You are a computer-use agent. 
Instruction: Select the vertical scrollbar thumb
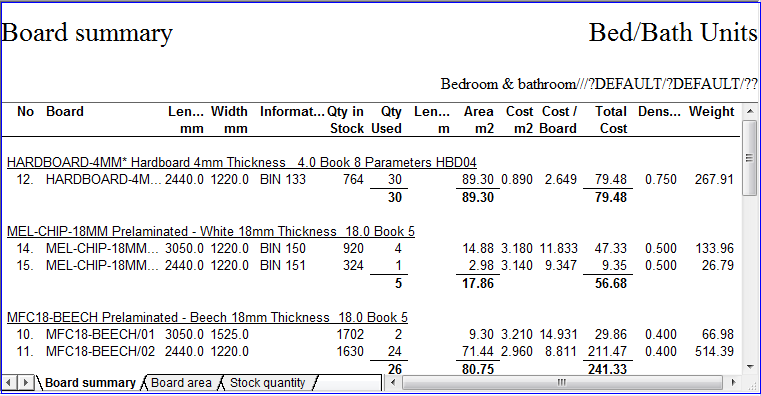pyautogui.click(x=750, y=158)
